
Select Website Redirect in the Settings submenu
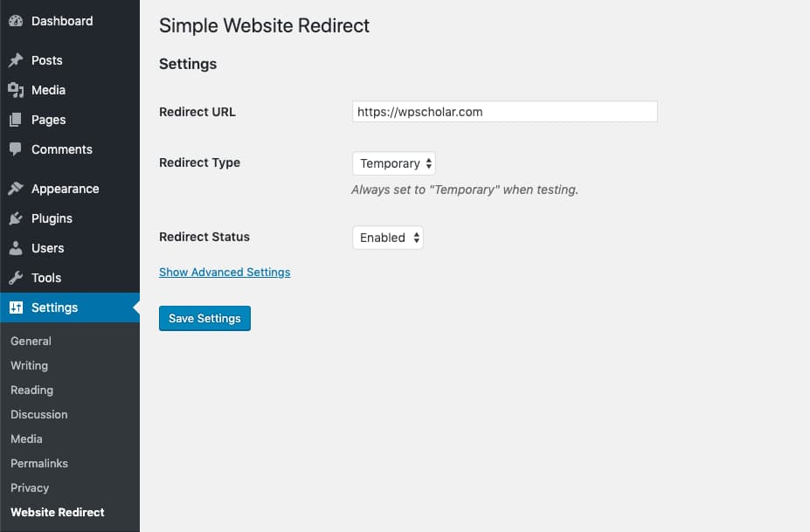[x=57, y=512]
